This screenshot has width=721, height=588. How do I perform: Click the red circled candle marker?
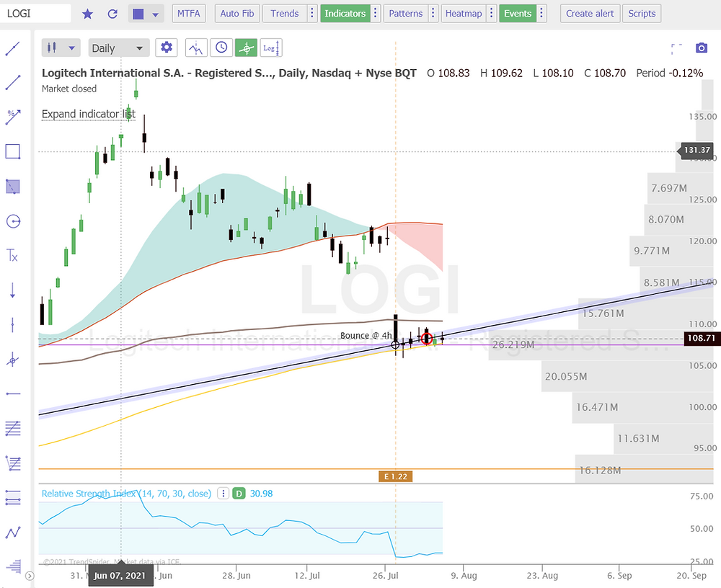click(427, 339)
